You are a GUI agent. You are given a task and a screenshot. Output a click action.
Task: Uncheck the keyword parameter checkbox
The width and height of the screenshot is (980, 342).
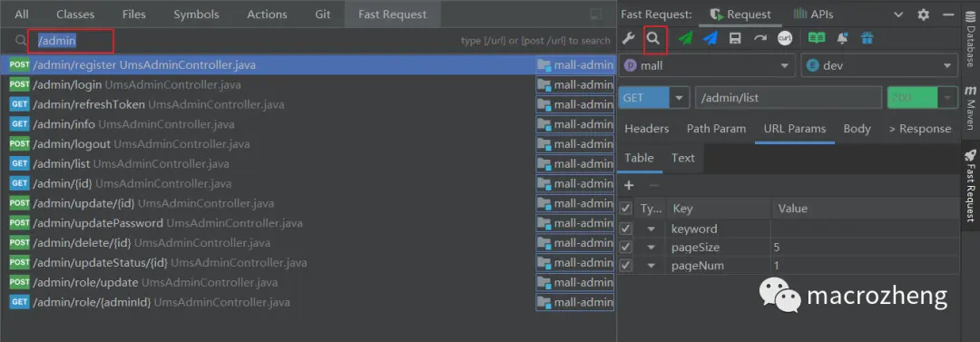625,229
